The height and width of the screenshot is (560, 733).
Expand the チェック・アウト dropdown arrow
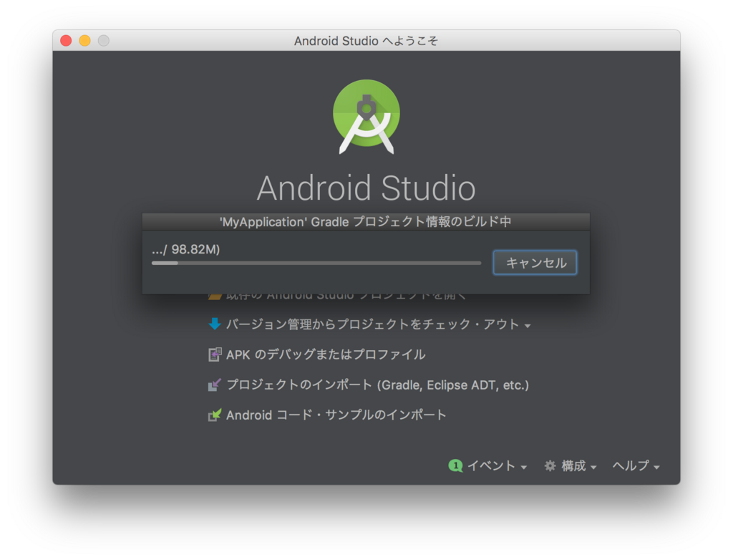528,326
